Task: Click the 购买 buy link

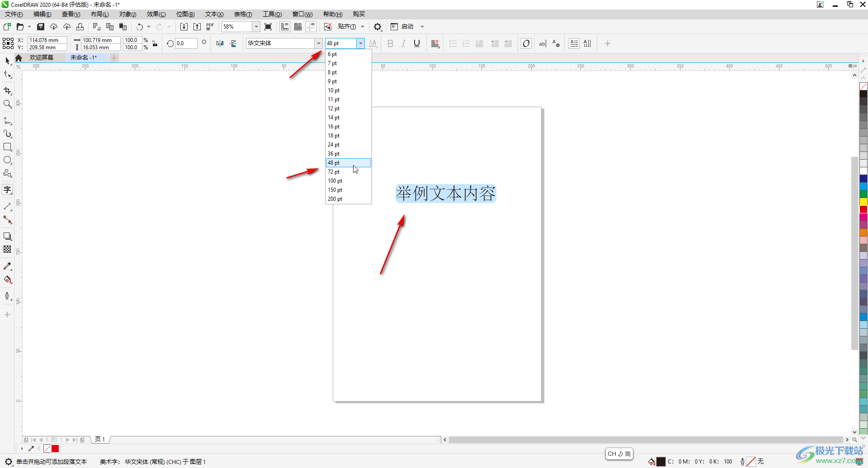Action: click(x=359, y=14)
